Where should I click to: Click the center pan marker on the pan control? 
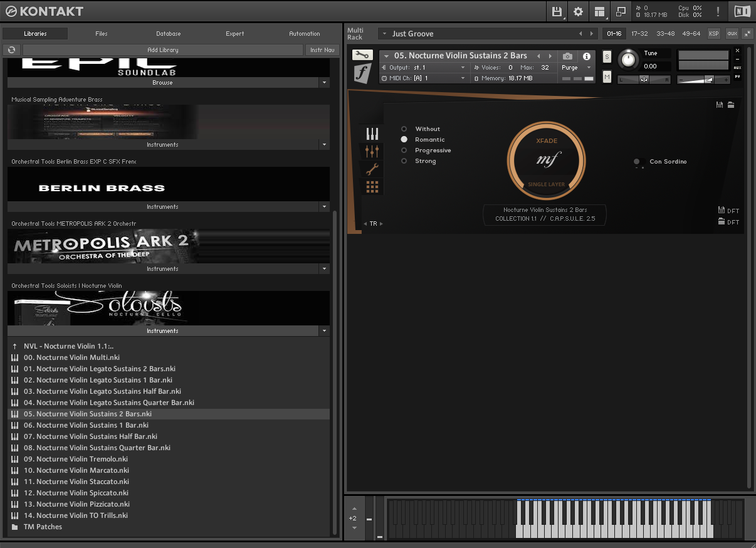[x=644, y=80]
